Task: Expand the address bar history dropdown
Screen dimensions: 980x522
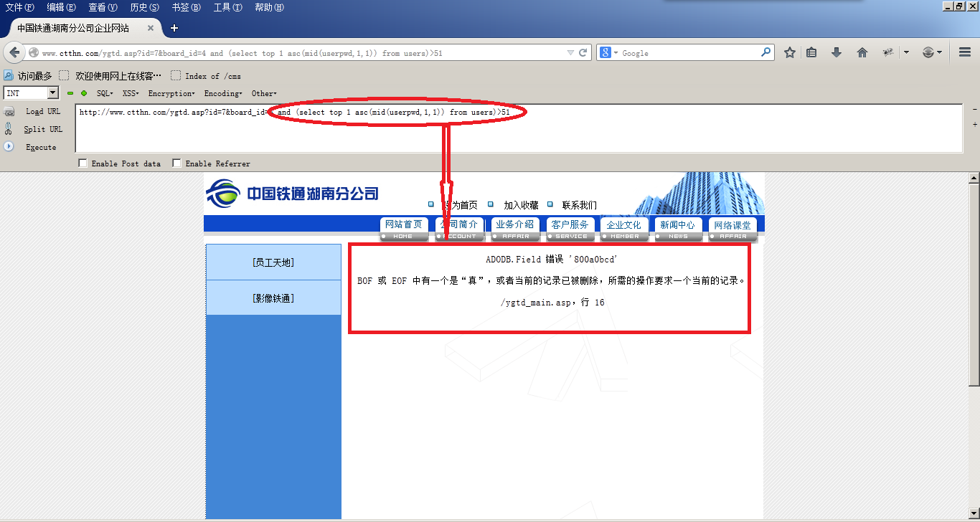Action: click(570, 52)
